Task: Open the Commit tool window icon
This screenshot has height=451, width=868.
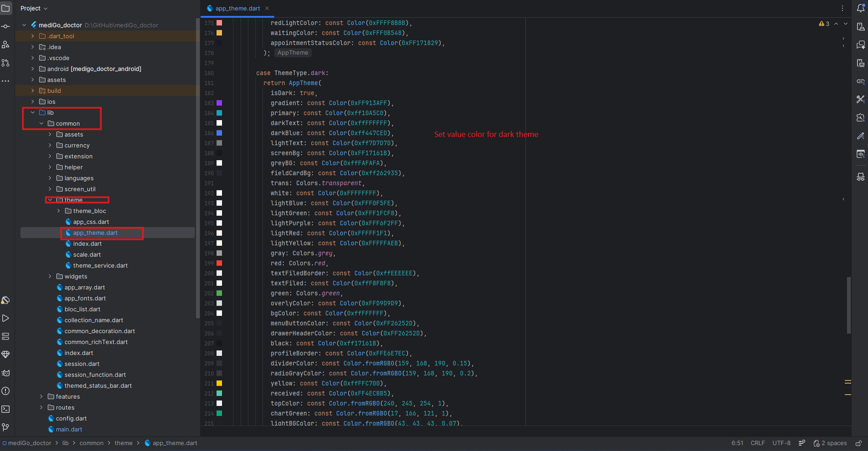Action: tap(5, 26)
